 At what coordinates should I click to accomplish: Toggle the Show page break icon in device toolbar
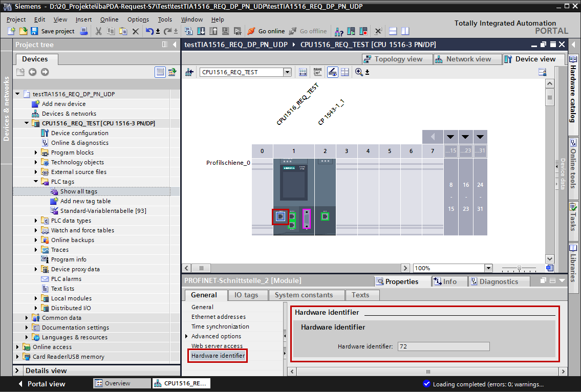345,72
